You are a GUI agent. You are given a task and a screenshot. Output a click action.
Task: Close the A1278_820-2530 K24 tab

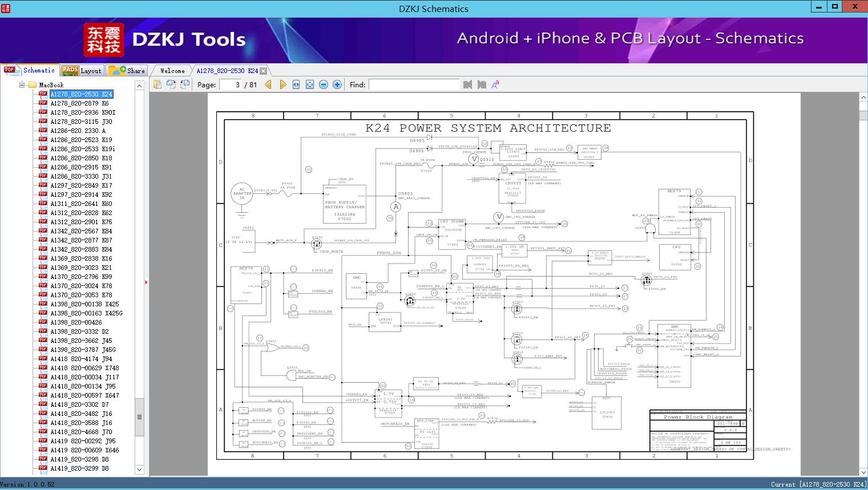point(263,71)
